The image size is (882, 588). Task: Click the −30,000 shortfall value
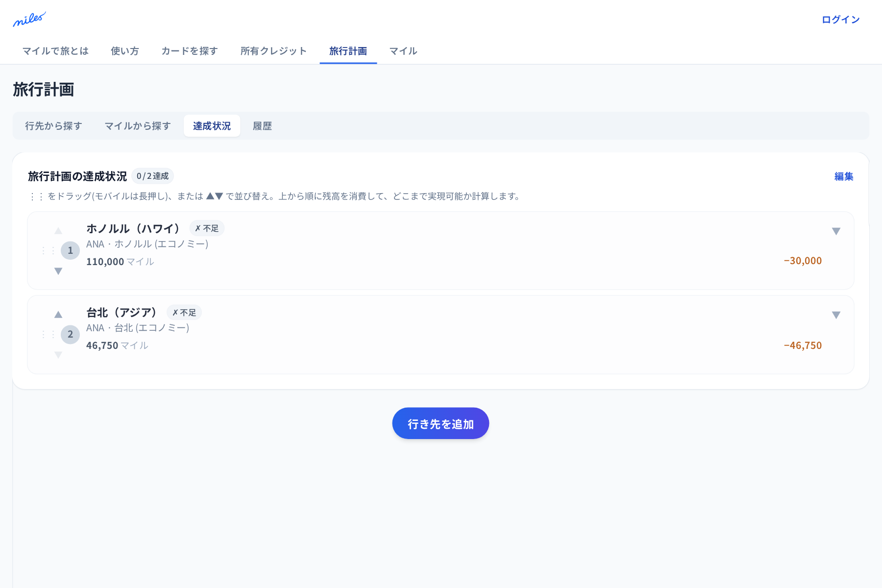coord(803,261)
